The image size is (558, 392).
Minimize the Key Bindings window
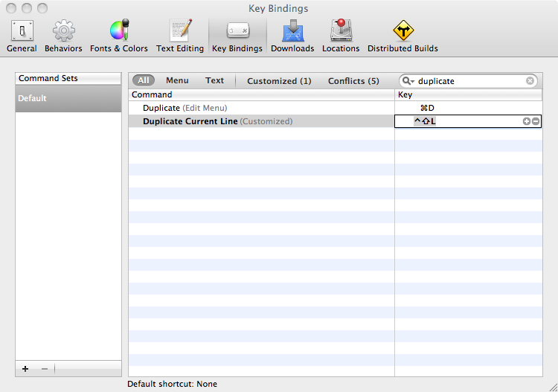click(27, 8)
